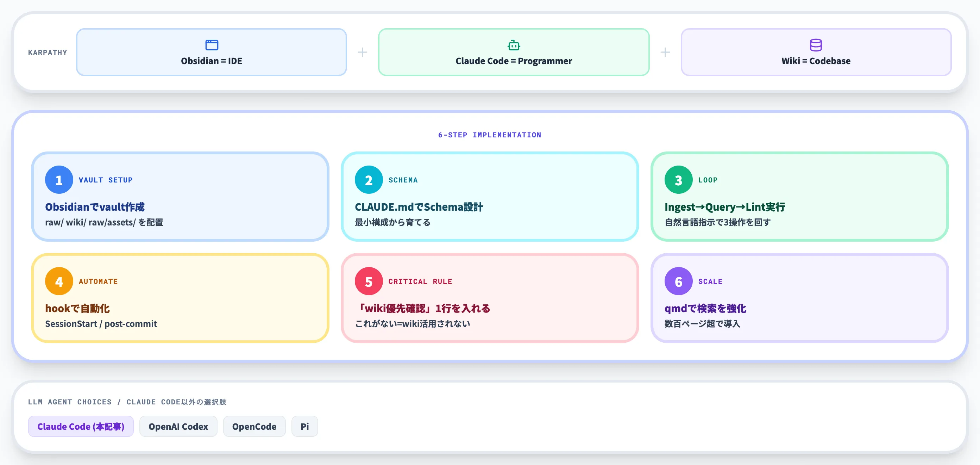Click the LOOP label
This screenshot has height=465, width=980.
(708, 180)
